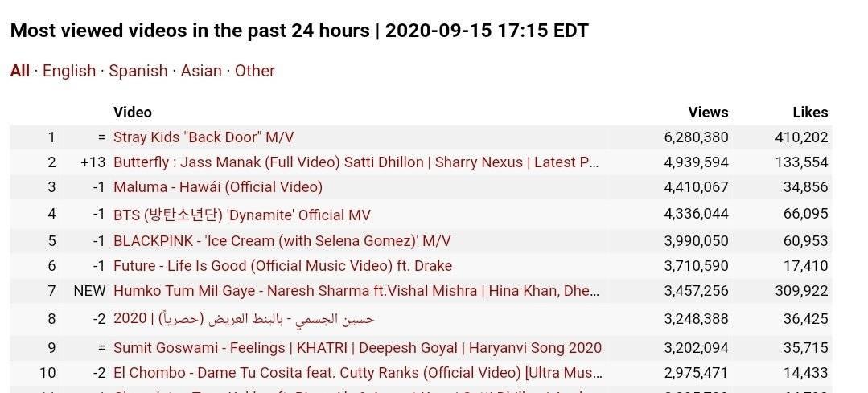Open El Chombo - Dame Tu Cosita link
868x393 pixels.
coord(358,373)
